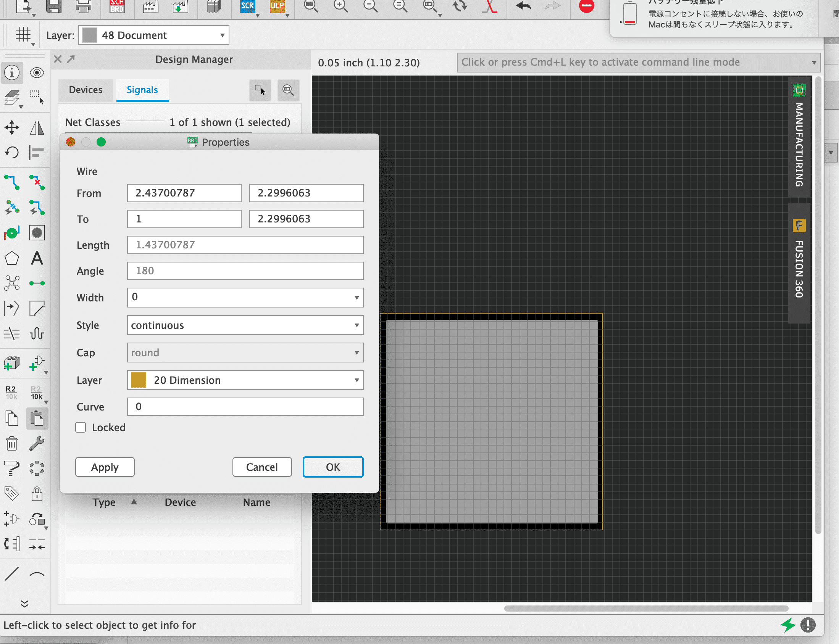Image resolution: width=839 pixels, height=644 pixels.
Task: Enable the Locked checkbox
Action: [x=81, y=427]
